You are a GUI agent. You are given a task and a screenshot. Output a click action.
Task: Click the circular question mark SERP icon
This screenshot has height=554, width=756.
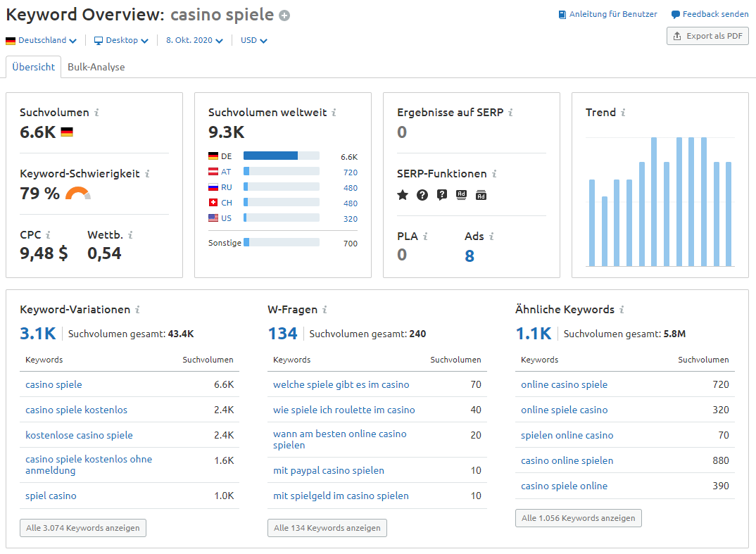[x=422, y=195]
